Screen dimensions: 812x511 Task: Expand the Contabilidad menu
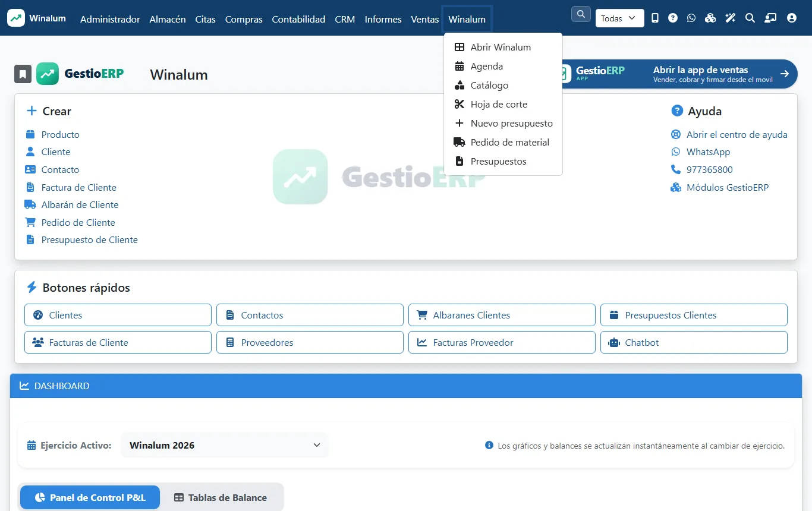pos(298,19)
